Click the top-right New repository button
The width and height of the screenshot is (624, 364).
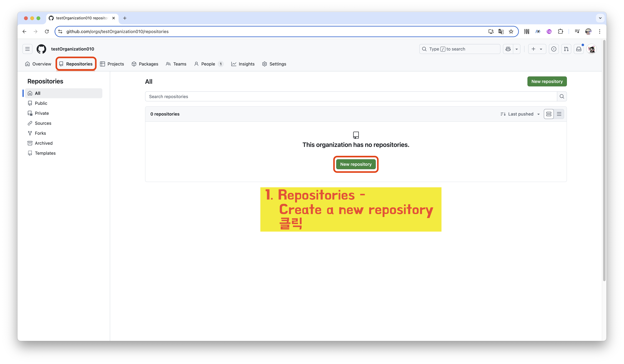pyautogui.click(x=547, y=81)
